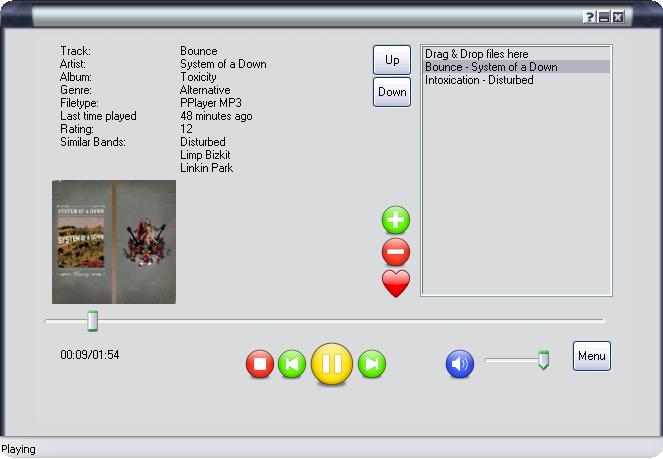663x459 pixels.
Task: Mute audio with the blue speaker icon
Action: [460, 363]
